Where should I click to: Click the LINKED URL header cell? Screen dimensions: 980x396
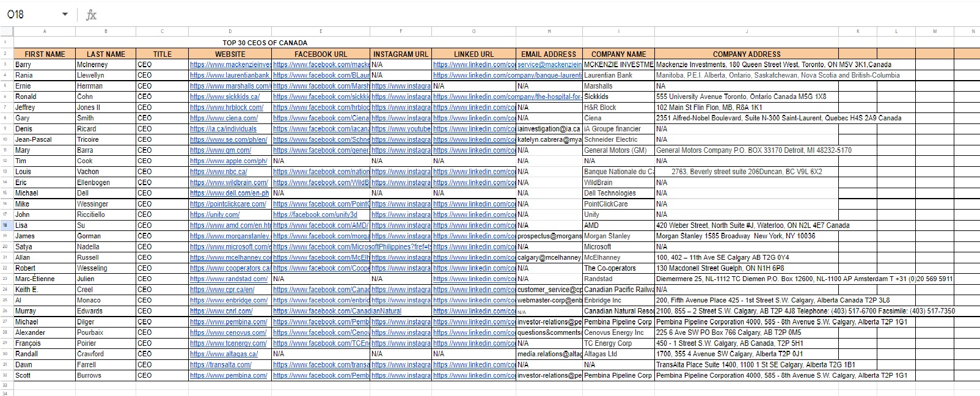(474, 54)
